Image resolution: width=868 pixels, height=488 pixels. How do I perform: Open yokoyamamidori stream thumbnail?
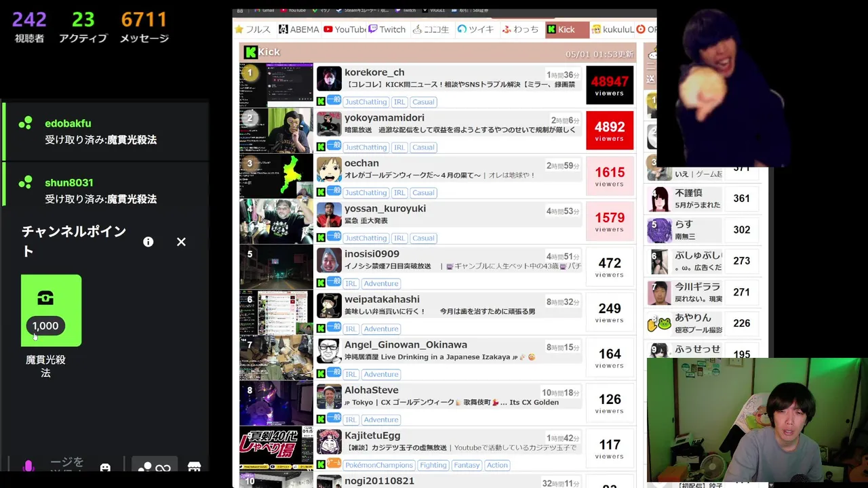pyautogui.click(x=276, y=131)
